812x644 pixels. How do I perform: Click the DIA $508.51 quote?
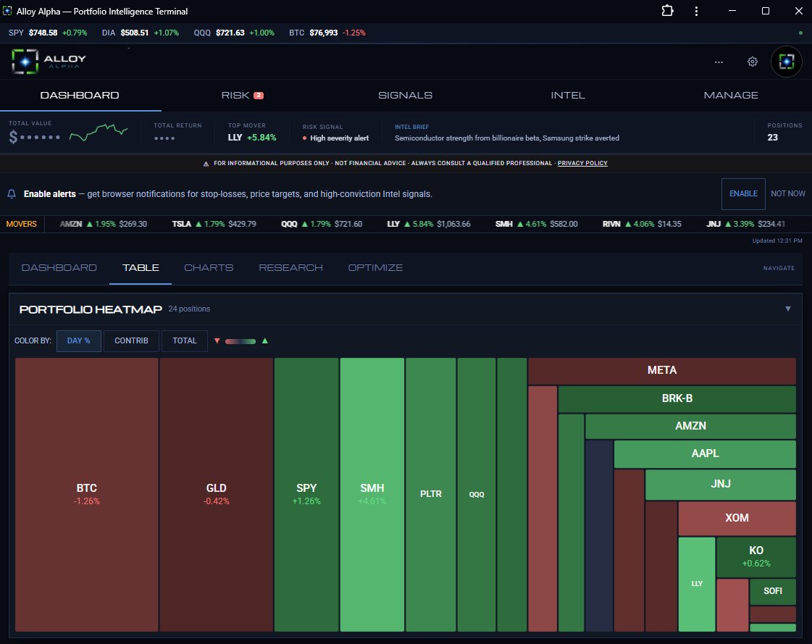[141, 33]
